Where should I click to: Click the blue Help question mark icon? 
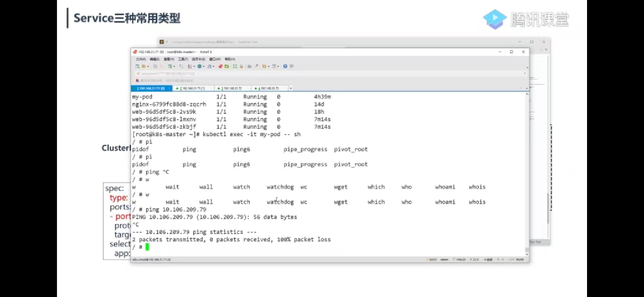(285, 66)
